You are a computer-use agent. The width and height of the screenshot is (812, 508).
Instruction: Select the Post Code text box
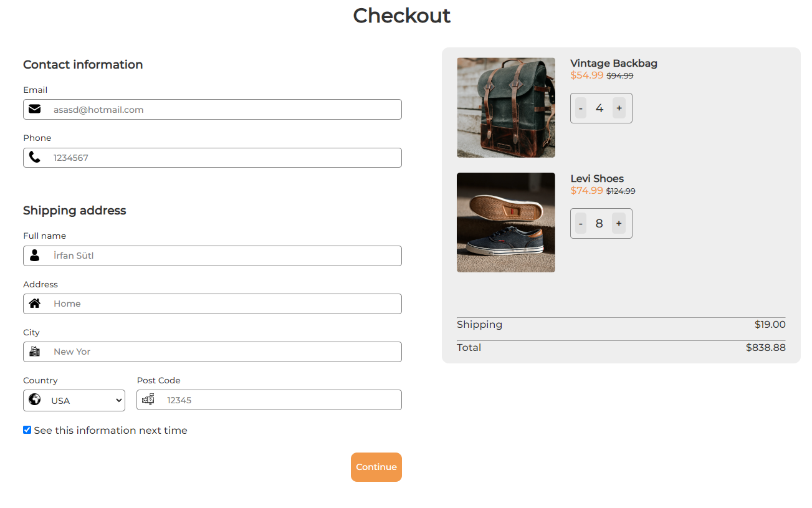pyautogui.click(x=280, y=400)
